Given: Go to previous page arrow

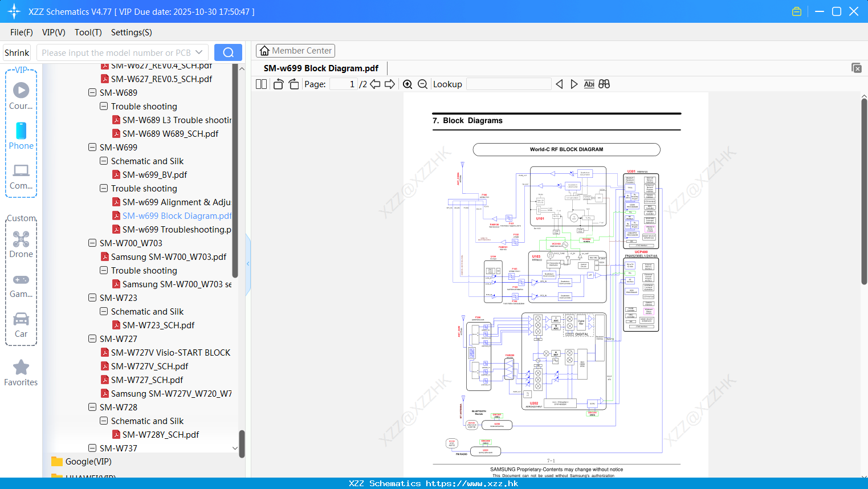Looking at the screenshot, I should [375, 84].
